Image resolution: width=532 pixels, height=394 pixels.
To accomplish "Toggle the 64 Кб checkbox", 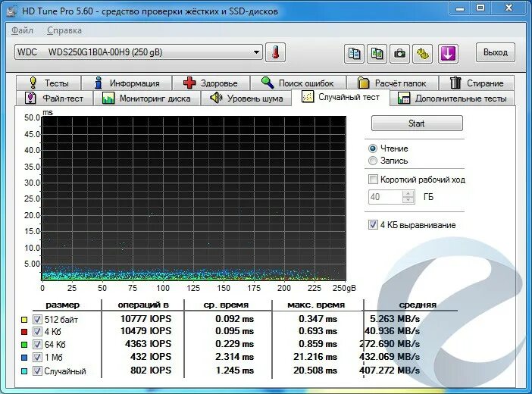I will [x=37, y=345].
